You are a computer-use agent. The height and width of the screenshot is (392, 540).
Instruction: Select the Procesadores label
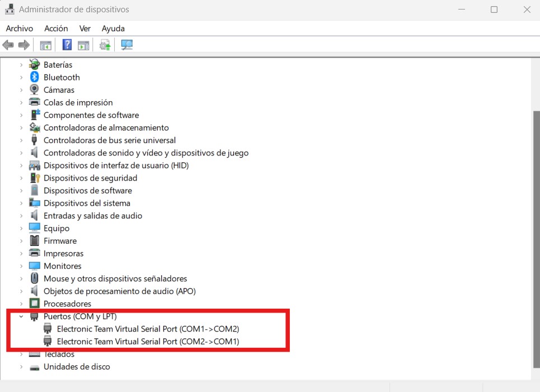[x=67, y=304]
